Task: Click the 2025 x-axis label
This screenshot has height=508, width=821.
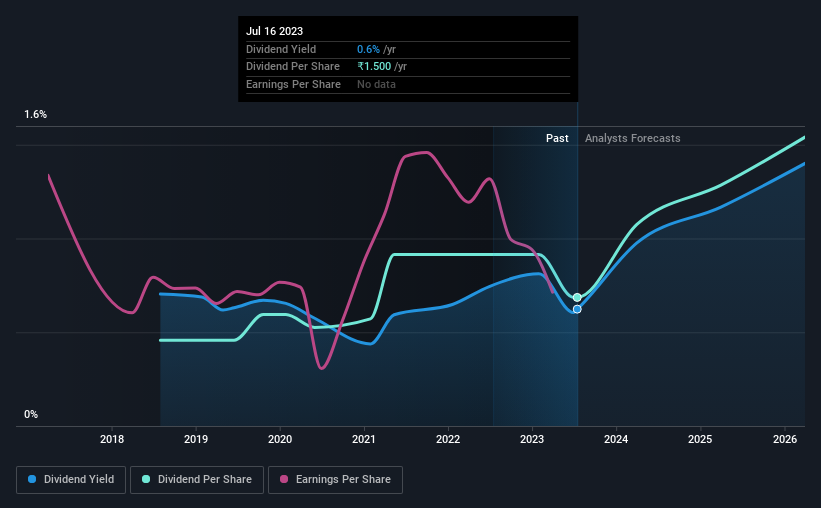Action: tap(700, 439)
